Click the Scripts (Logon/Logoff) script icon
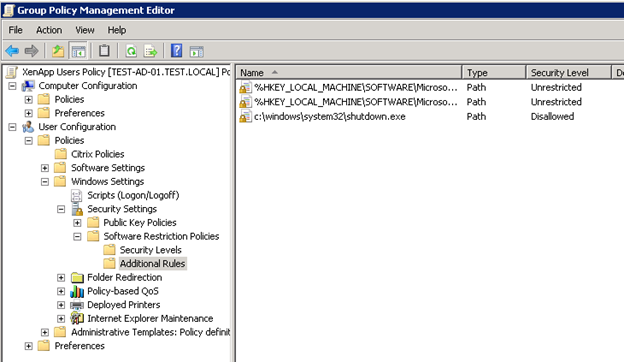This screenshot has height=362, width=624. 76,195
